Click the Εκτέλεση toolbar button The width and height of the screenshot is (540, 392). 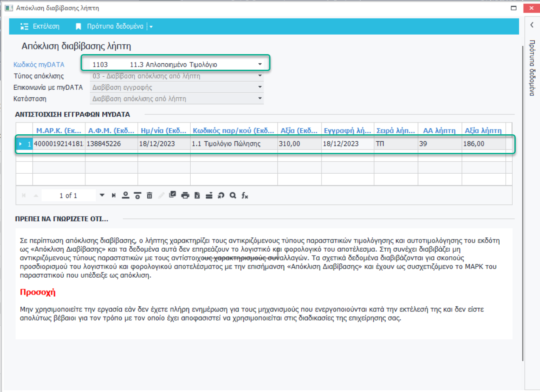[40, 26]
